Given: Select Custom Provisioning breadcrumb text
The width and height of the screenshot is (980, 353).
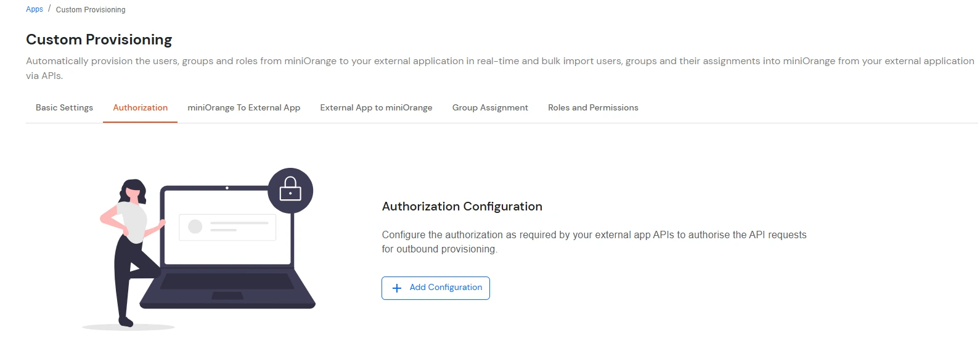Looking at the screenshot, I should 91,10.
